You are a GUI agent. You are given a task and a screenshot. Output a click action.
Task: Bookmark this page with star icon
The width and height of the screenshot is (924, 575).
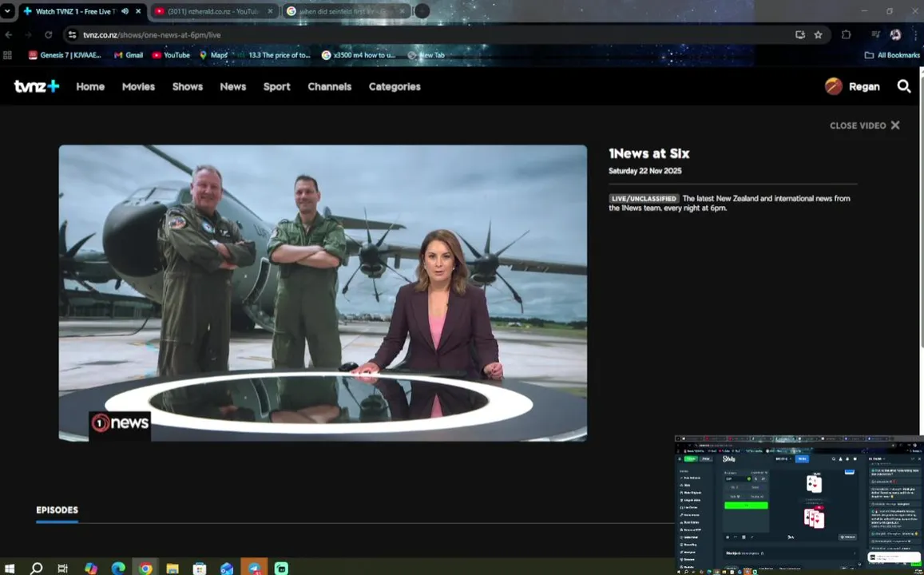[x=818, y=35]
